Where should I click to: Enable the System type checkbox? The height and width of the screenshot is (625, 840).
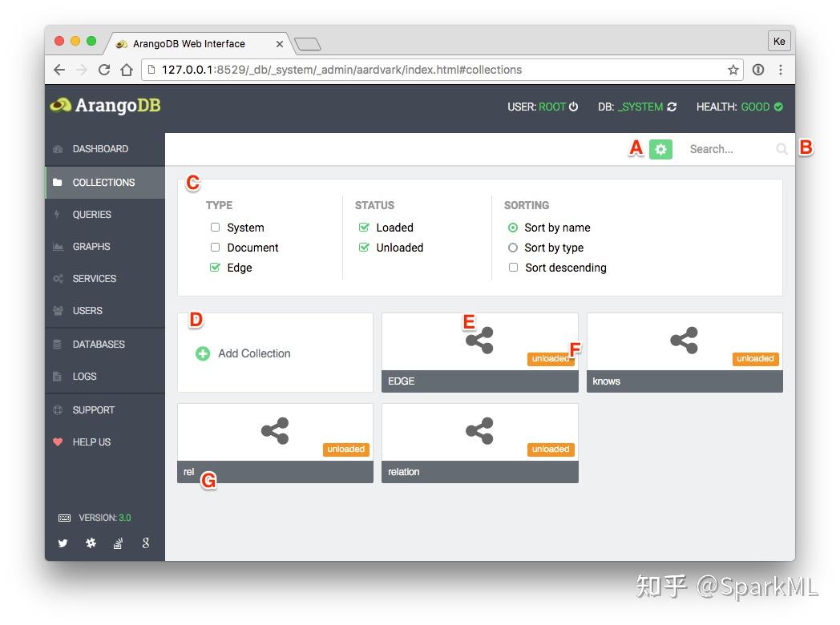pos(215,227)
